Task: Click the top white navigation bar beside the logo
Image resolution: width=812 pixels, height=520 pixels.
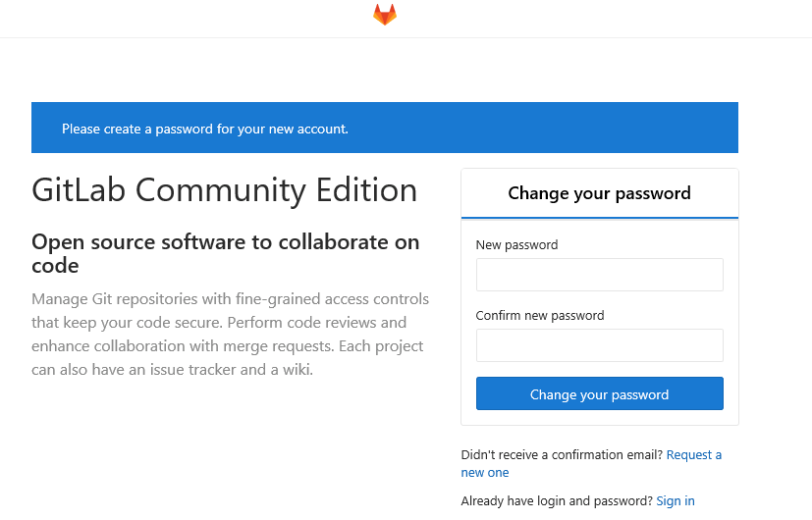Action: point(589,18)
